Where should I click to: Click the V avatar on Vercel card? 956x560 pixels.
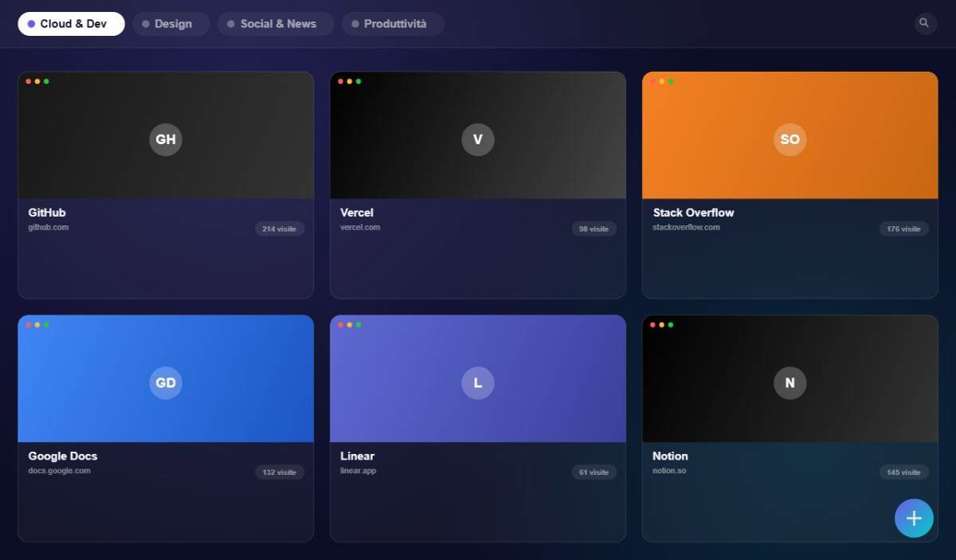(478, 139)
